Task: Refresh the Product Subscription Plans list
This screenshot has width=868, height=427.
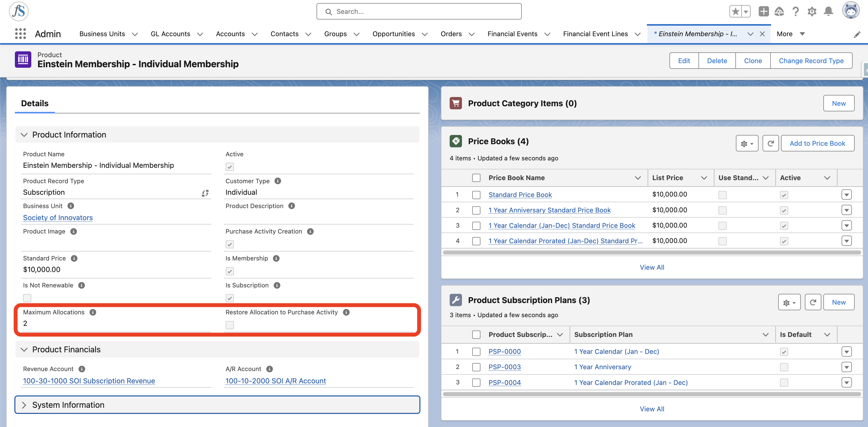Action: 813,302
